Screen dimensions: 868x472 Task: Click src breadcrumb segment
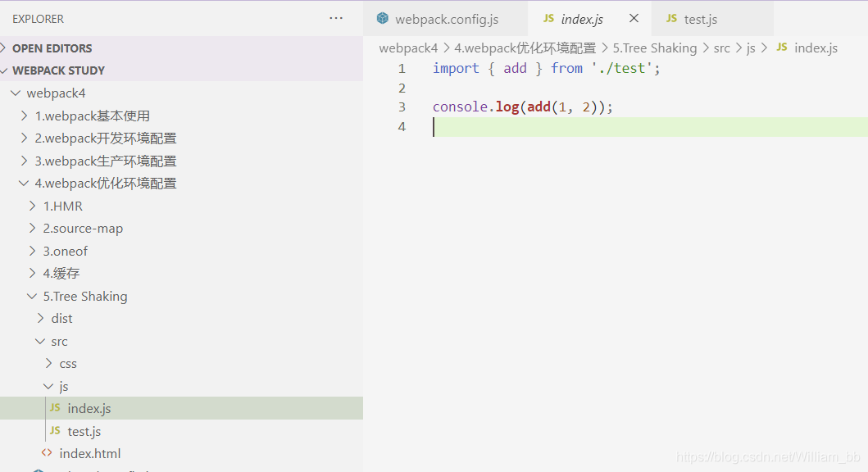coord(722,48)
